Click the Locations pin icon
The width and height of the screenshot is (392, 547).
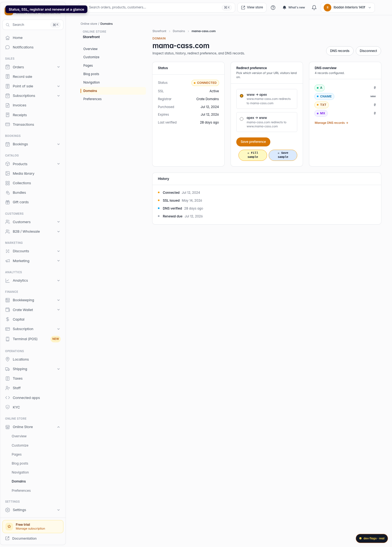(8, 359)
